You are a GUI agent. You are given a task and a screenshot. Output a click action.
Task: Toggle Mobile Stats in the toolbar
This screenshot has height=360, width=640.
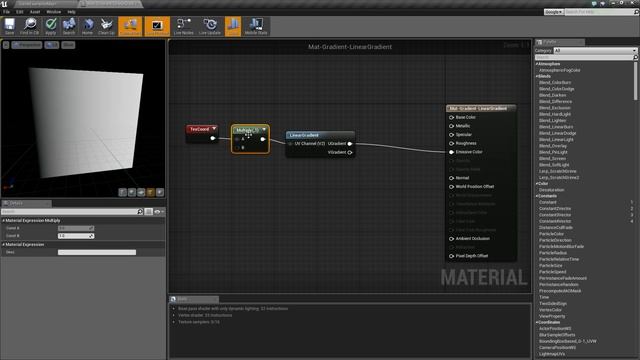point(256,26)
